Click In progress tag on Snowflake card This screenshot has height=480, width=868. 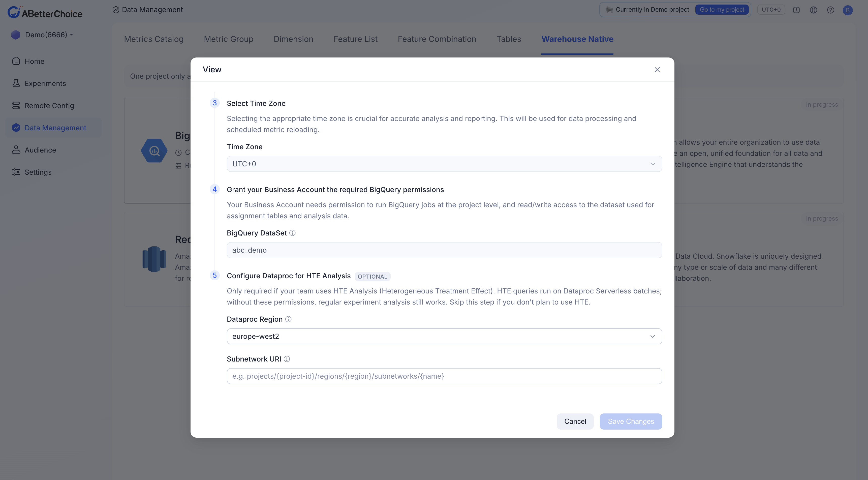click(x=822, y=218)
